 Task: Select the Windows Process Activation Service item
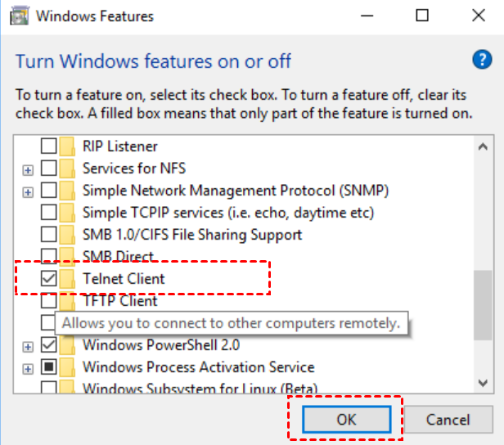coord(198,367)
